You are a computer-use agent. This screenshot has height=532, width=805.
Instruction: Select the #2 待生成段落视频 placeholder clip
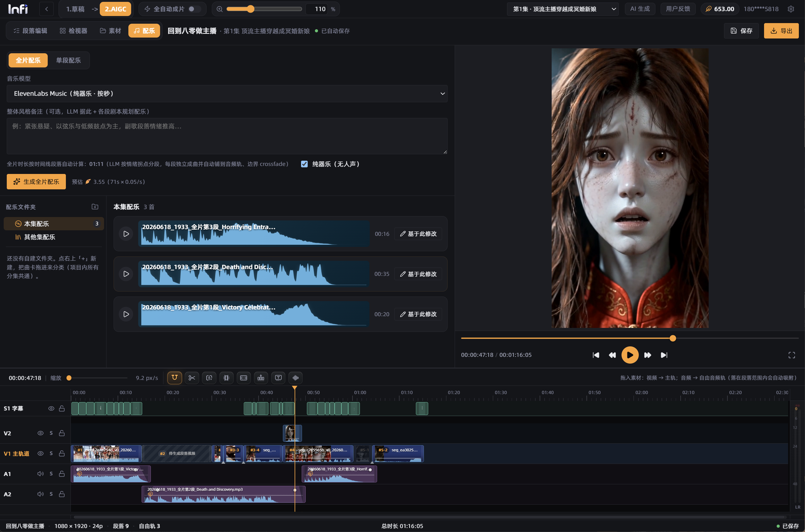click(x=177, y=453)
